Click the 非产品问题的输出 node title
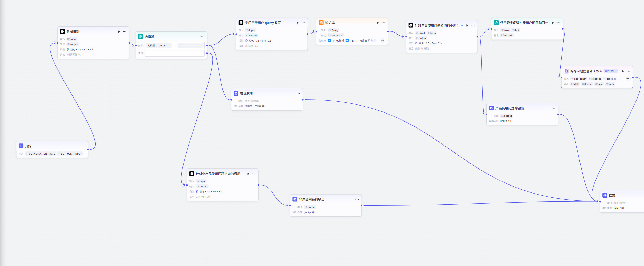Screen dimensions: 644x266 pyautogui.click(x=312, y=199)
